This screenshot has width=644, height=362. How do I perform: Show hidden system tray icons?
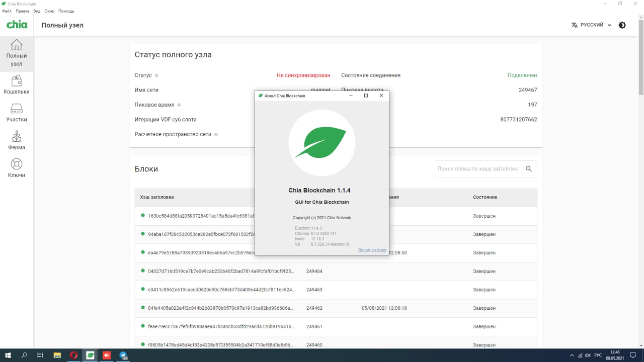coord(572,355)
